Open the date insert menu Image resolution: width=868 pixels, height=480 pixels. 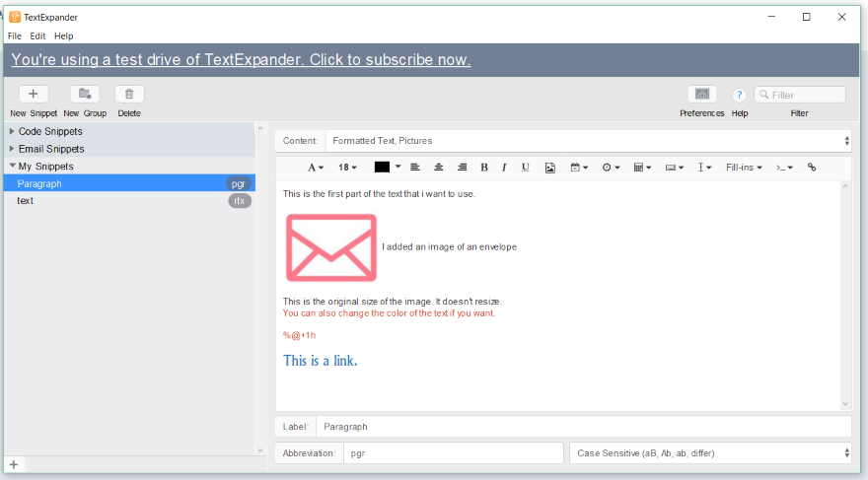click(x=579, y=167)
